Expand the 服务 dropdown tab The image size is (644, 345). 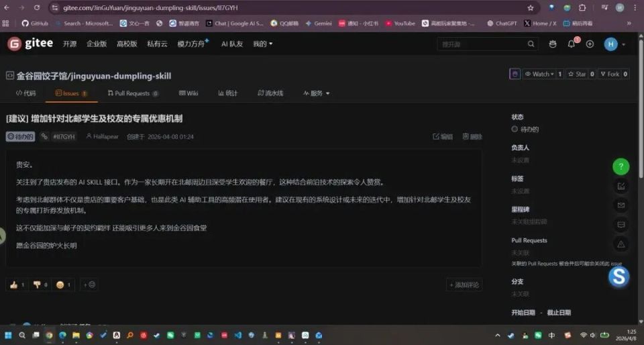(316, 93)
